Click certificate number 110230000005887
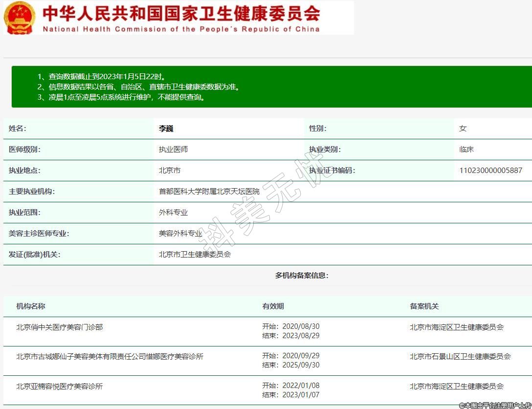 [490, 171]
